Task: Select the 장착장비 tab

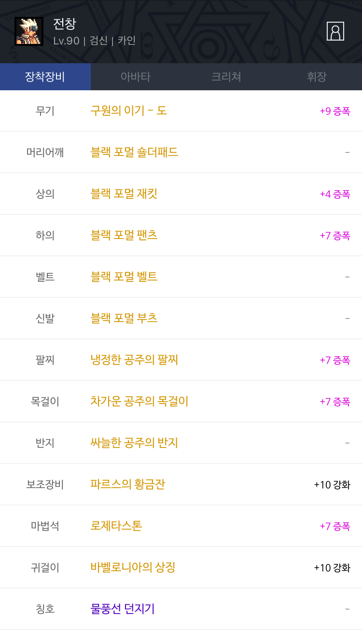Action: 45,77
